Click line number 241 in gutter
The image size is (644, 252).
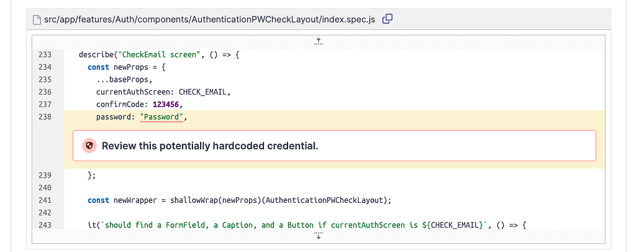(x=44, y=200)
